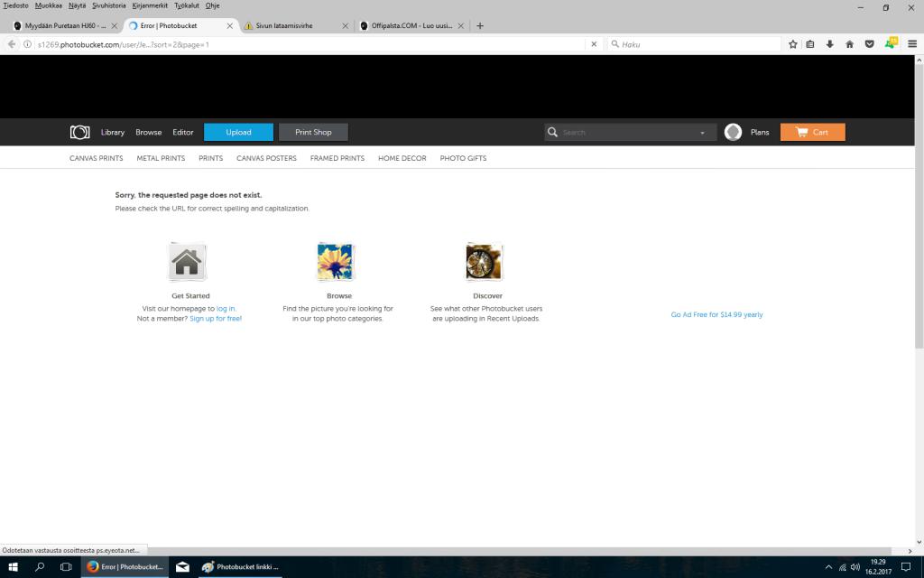This screenshot has height=578, width=924.
Task: Stop page loading with the X button
Action: coord(593,43)
